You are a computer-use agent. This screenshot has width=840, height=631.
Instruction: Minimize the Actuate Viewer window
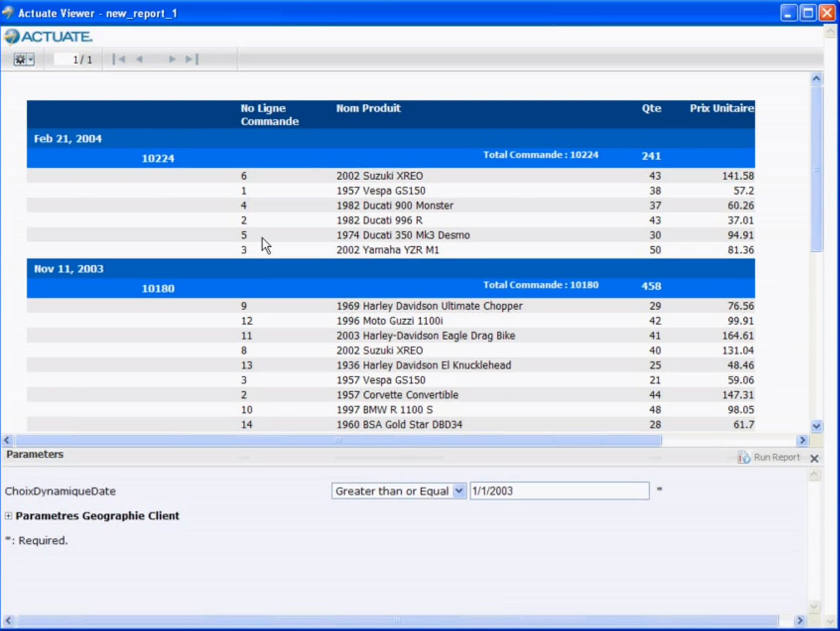788,13
